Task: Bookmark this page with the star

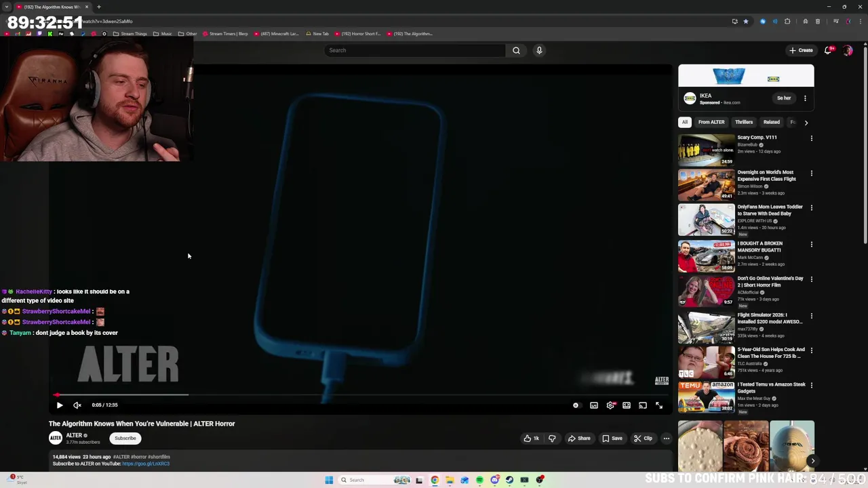Action: click(x=746, y=21)
